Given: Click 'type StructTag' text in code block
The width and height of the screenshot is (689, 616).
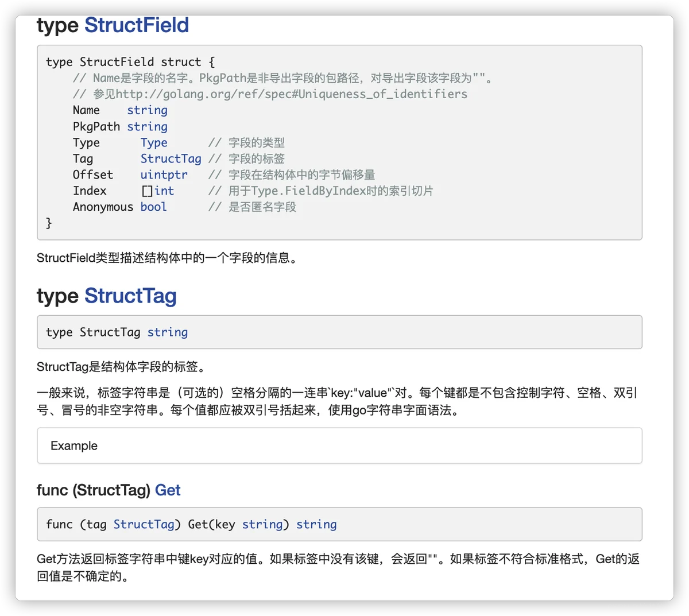Looking at the screenshot, I should click(x=93, y=332).
